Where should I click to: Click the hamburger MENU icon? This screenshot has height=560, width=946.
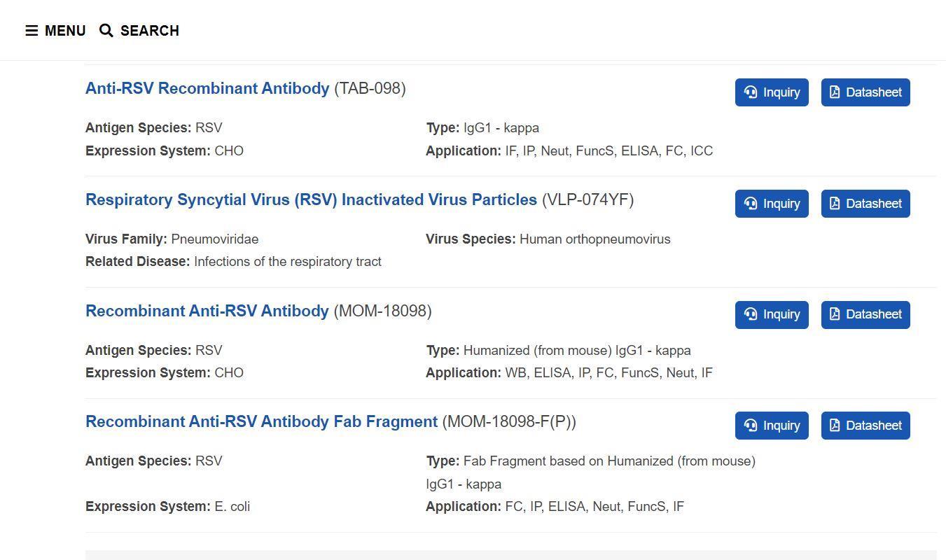point(32,31)
